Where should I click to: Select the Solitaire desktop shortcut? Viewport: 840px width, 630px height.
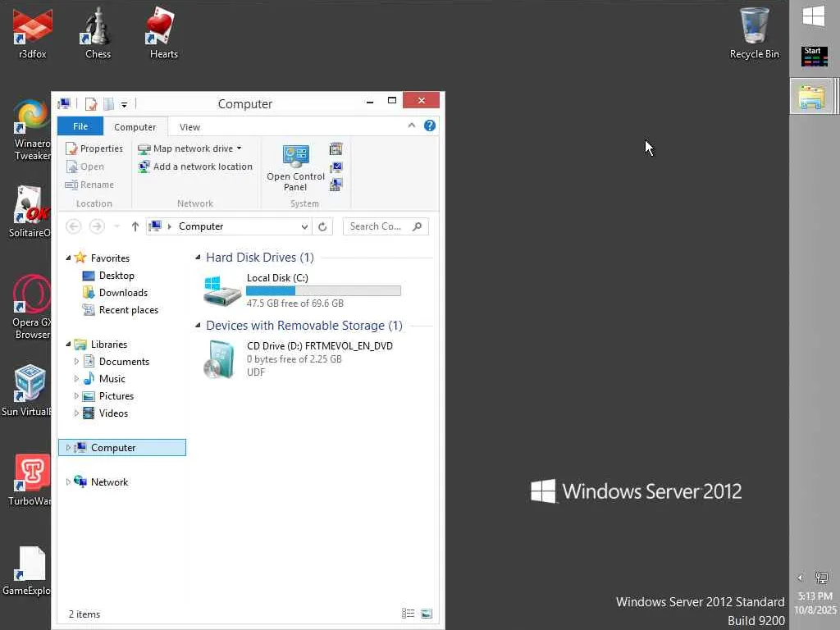coord(30,212)
